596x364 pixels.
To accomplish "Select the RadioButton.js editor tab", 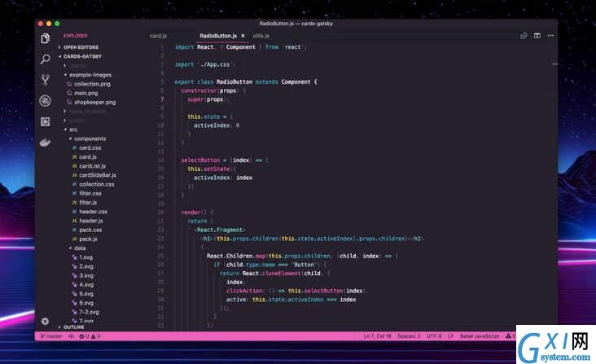I will click(218, 36).
